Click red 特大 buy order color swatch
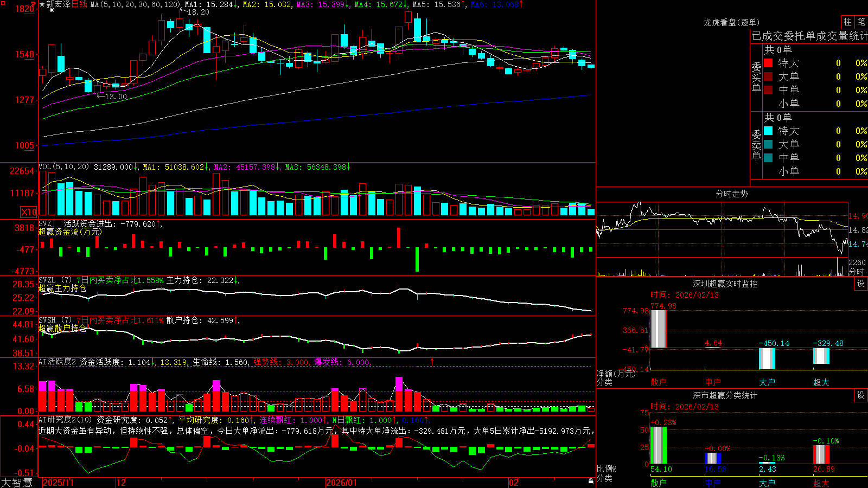The width and height of the screenshot is (868, 488). (768, 63)
